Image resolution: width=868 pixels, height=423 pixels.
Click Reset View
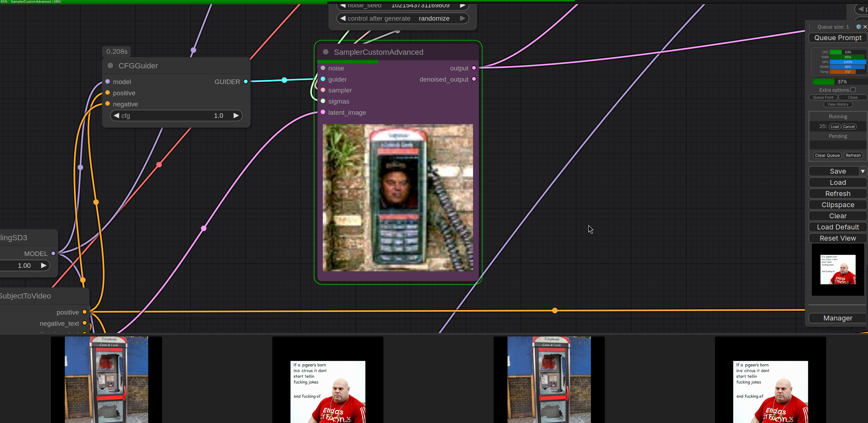pyautogui.click(x=838, y=238)
